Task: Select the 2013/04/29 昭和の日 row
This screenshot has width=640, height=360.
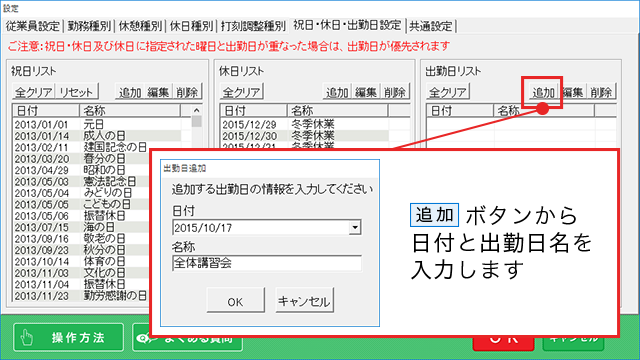Action: point(82,170)
